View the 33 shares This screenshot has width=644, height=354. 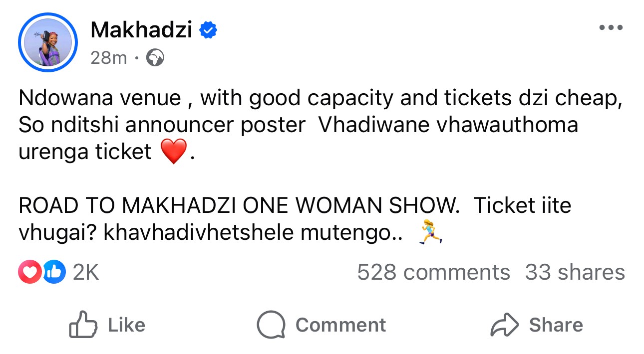[575, 272]
